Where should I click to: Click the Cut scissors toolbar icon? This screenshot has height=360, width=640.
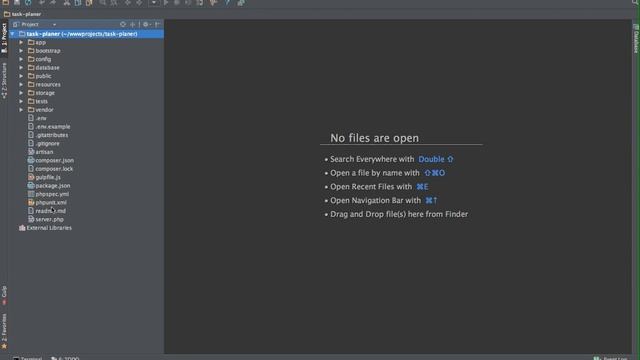67,3
